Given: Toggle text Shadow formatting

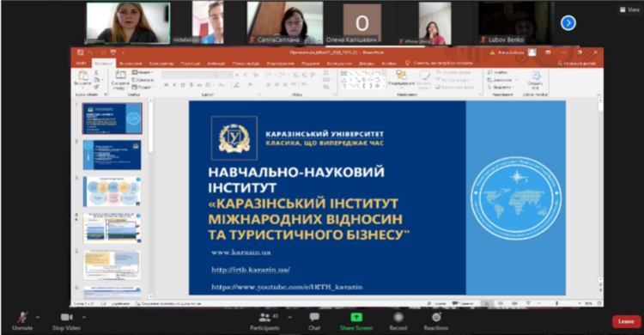Looking at the screenshot, I should click(191, 85).
